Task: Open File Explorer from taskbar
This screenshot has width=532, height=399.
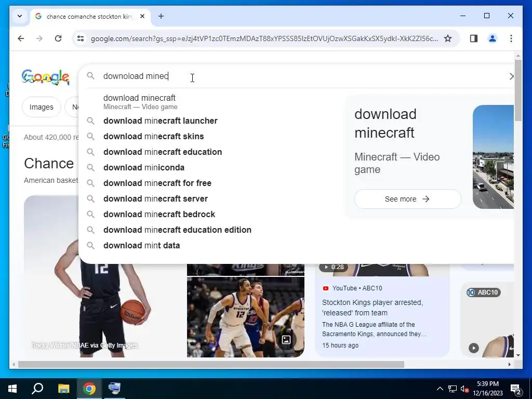Action: tap(63, 389)
